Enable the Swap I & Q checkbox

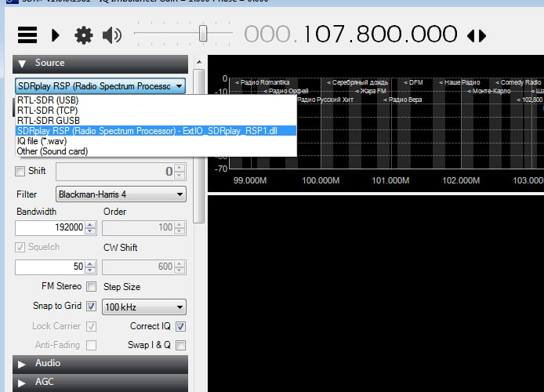181,346
